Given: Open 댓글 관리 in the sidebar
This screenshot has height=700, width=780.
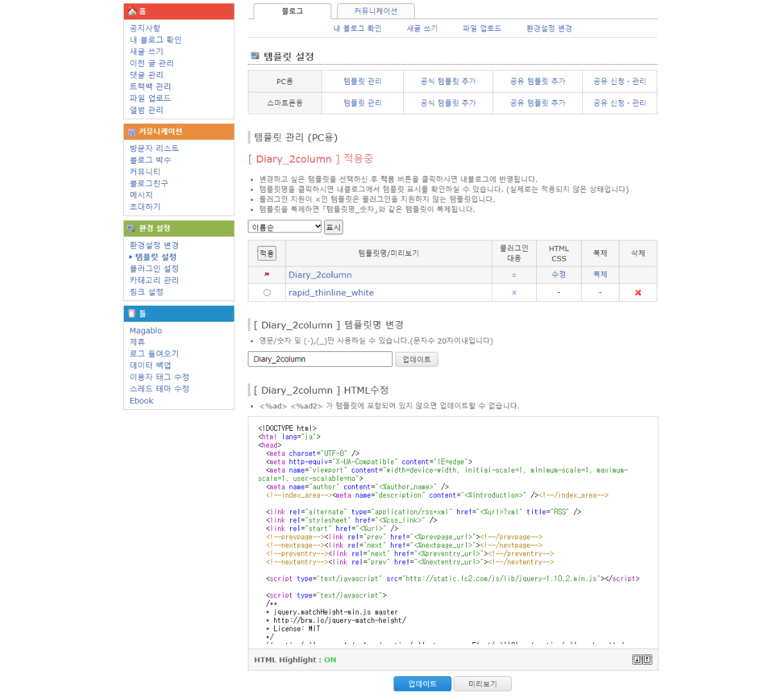Looking at the screenshot, I should [146, 75].
